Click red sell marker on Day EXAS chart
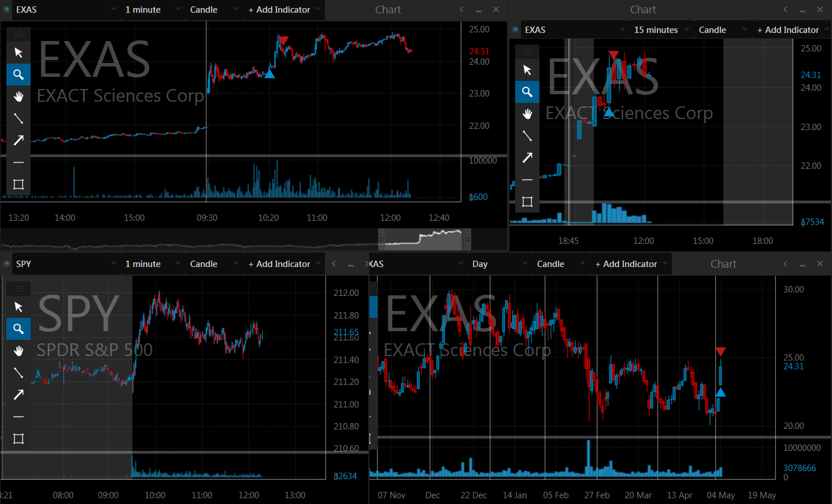This screenshot has width=832, height=504. [x=720, y=352]
